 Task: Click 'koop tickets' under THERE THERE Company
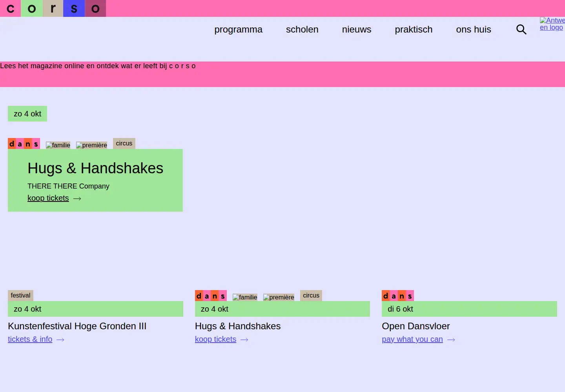pyautogui.click(x=48, y=198)
